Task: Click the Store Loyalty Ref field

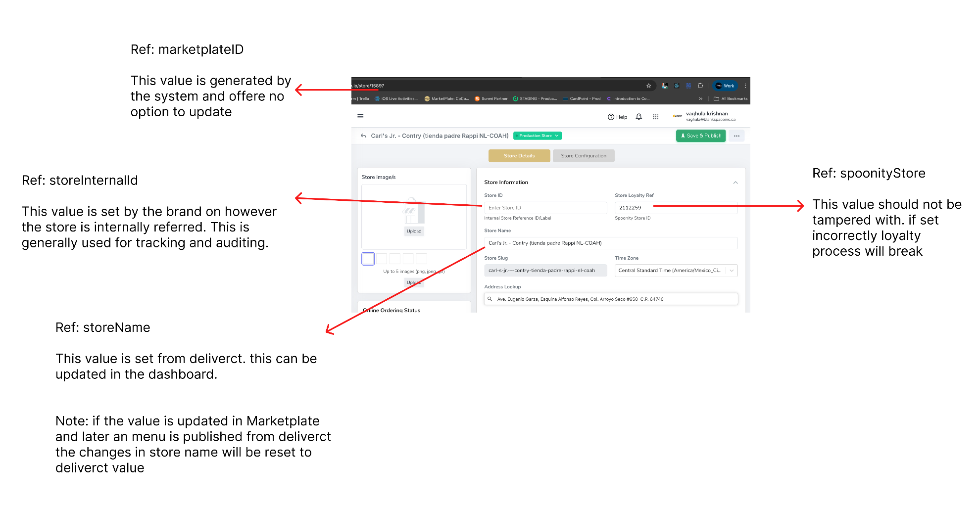Action: pyautogui.click(x=676, y=208)
